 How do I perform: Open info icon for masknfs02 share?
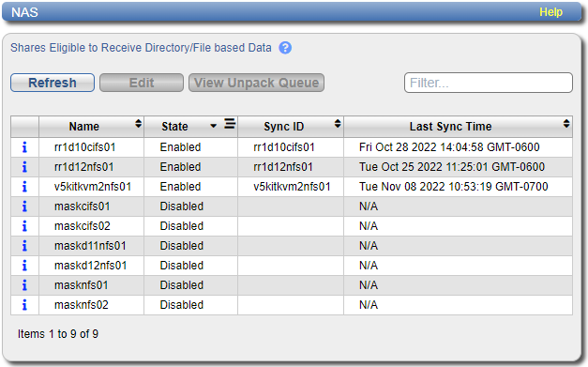(x=24, y=305)
